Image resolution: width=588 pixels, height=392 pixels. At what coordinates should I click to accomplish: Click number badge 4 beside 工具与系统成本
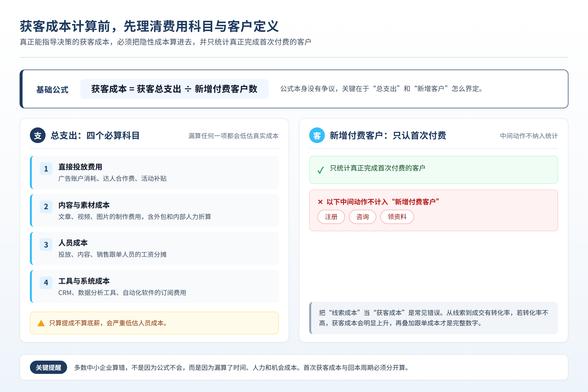click(46, 282)
